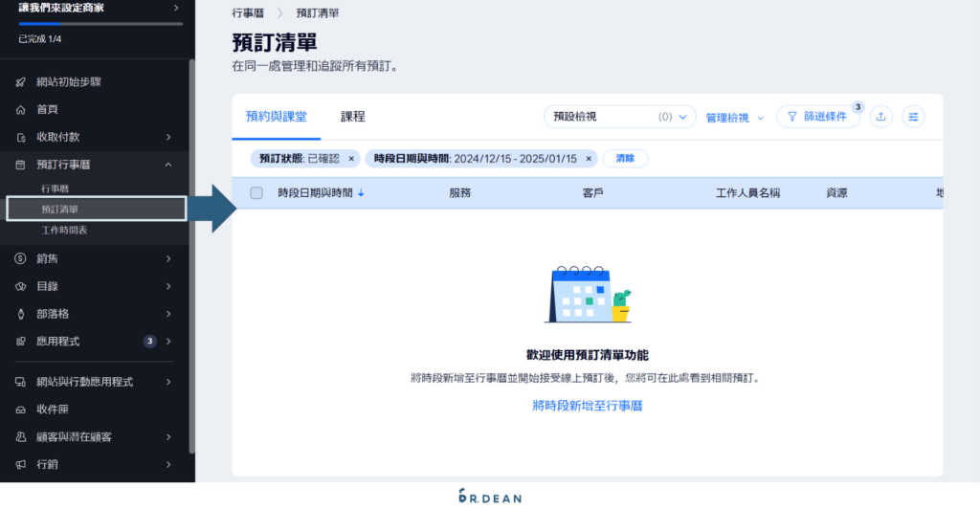Expand the 銷售 submenu chevron
Viewport: 980px width, 510px height.
tap(168, 258)
